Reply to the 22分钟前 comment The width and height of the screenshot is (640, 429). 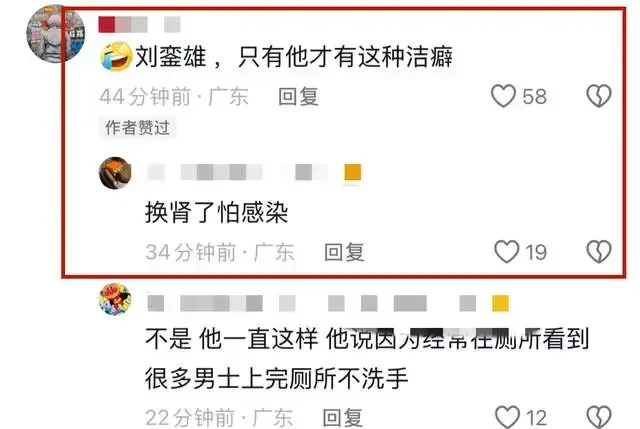342,418
